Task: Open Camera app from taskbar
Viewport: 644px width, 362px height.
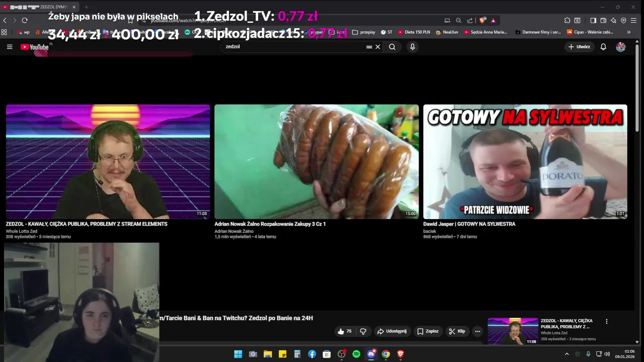Action: pos(253,354)
